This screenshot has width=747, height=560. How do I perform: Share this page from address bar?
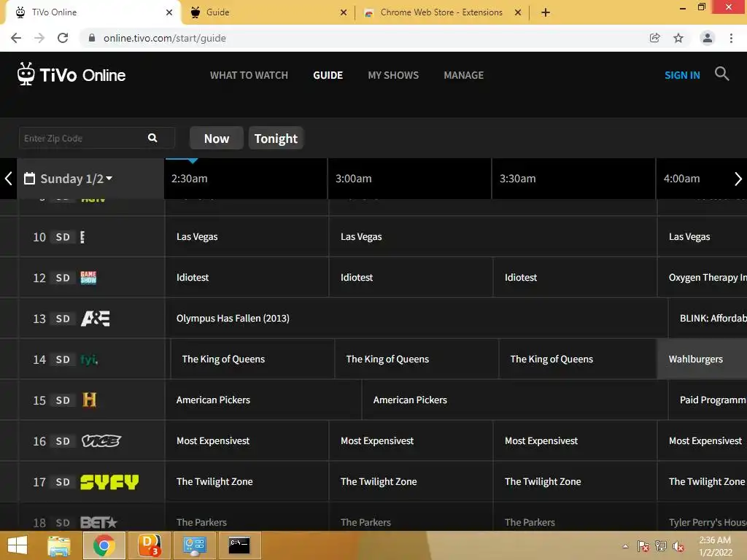[x=654, y=38]
